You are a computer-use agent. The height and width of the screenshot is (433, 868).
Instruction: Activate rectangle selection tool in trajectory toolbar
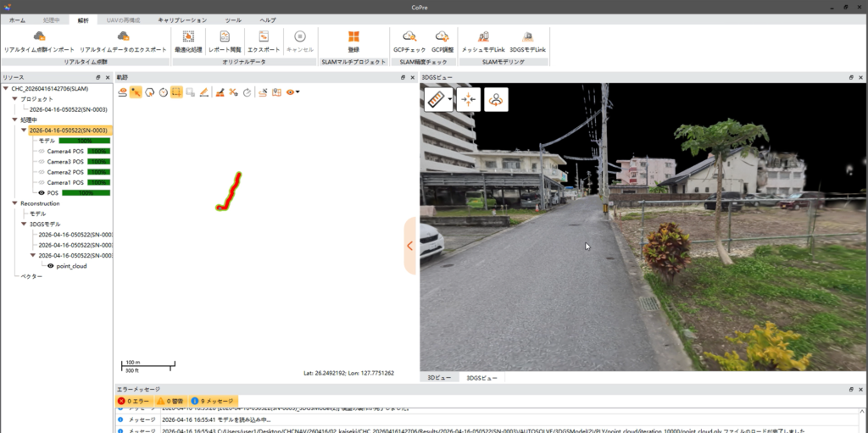[x=176, y=92]
